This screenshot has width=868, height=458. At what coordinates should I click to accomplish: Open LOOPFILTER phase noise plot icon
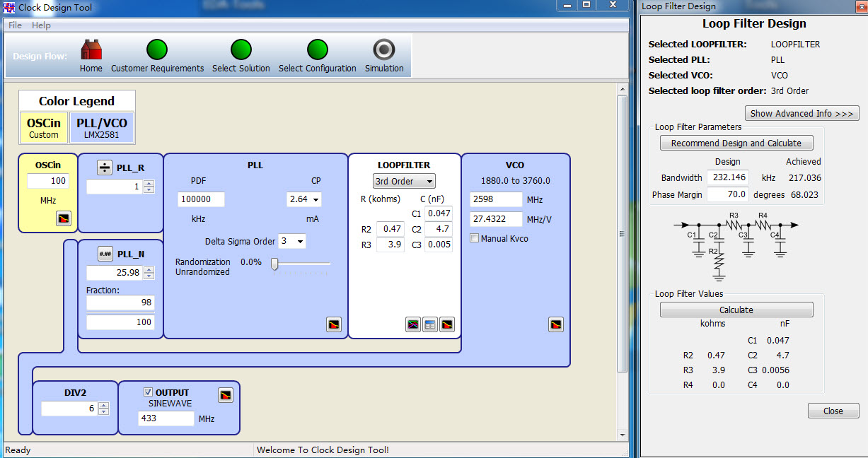pyautogui.click(x=447, y=324)
